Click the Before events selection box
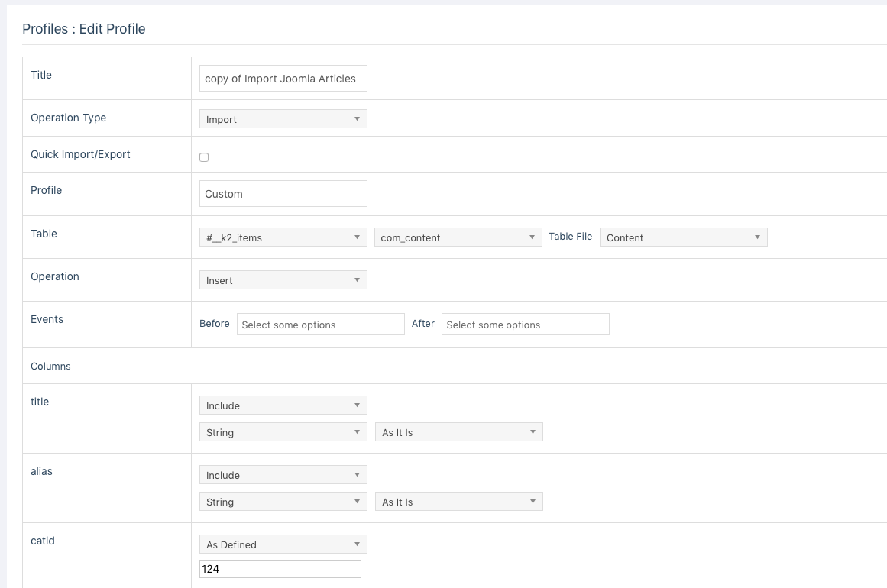The width and height of the screenshot is (887, 588). 320,325
